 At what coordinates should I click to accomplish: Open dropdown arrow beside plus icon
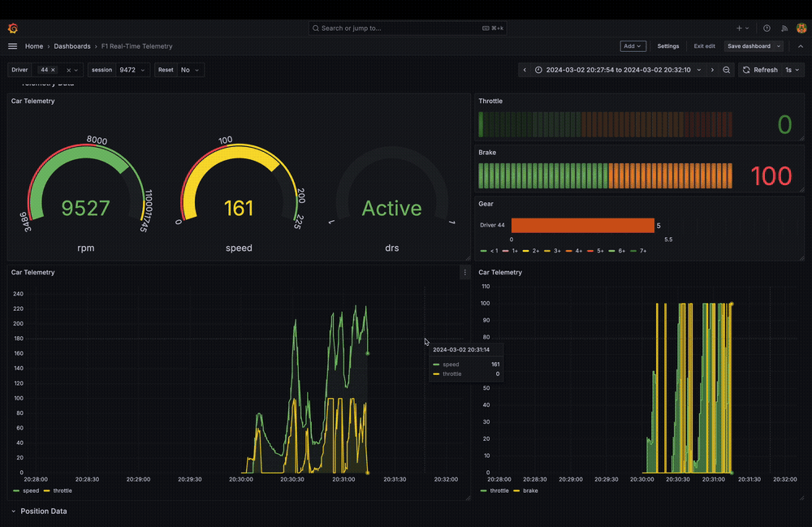[x=747, y=28]
